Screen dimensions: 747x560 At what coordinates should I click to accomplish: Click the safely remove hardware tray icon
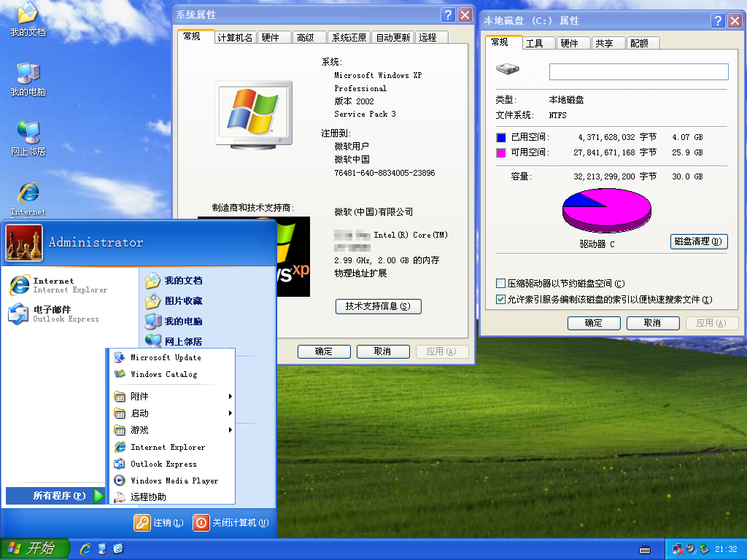(x=704, y=550)
